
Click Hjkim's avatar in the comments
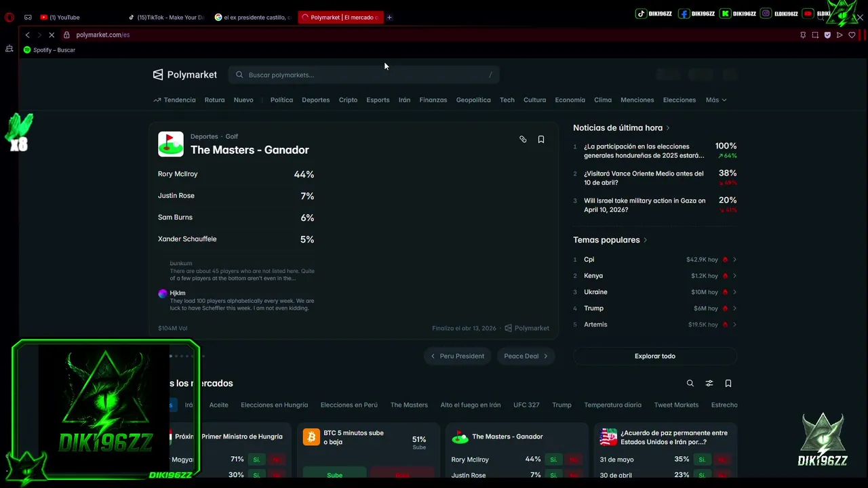tap(163, 293)
